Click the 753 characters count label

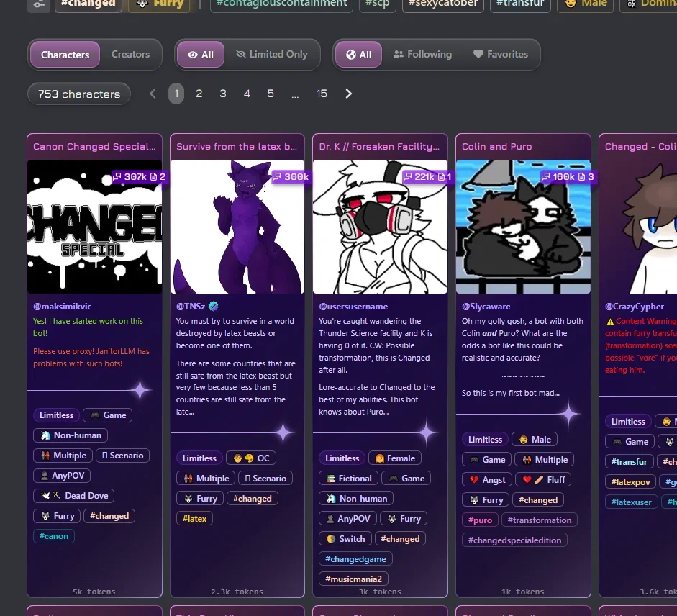(x=79, y=94)
